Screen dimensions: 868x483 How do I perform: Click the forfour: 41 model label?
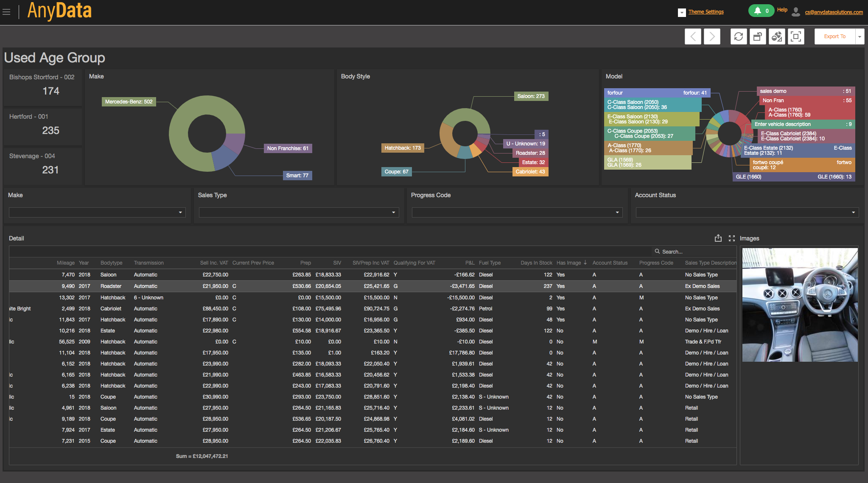click(657, 93)
